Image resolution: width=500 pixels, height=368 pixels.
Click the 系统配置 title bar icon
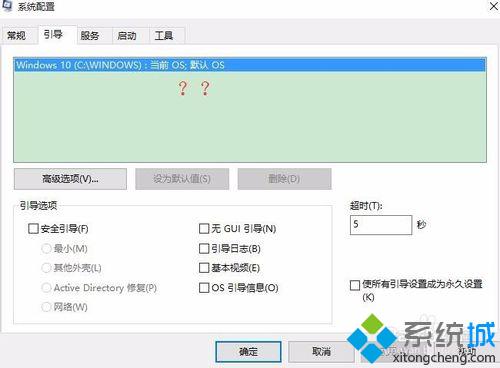pos(7,6)
